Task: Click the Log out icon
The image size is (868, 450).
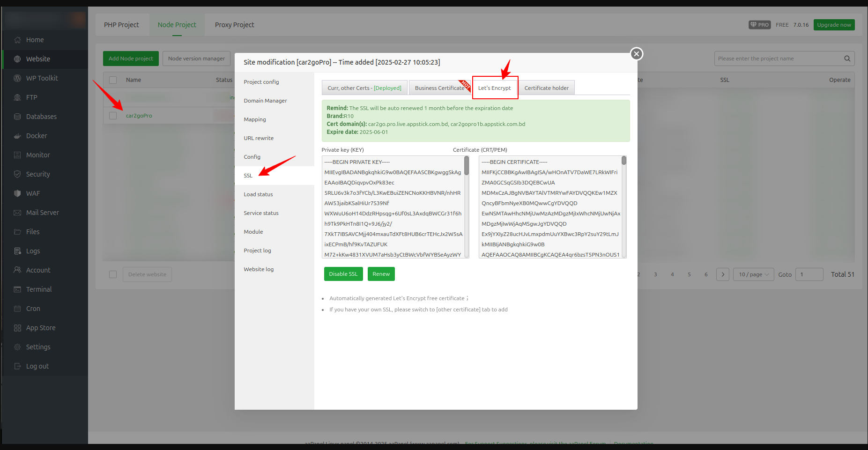Action: [x=17, y=366]
